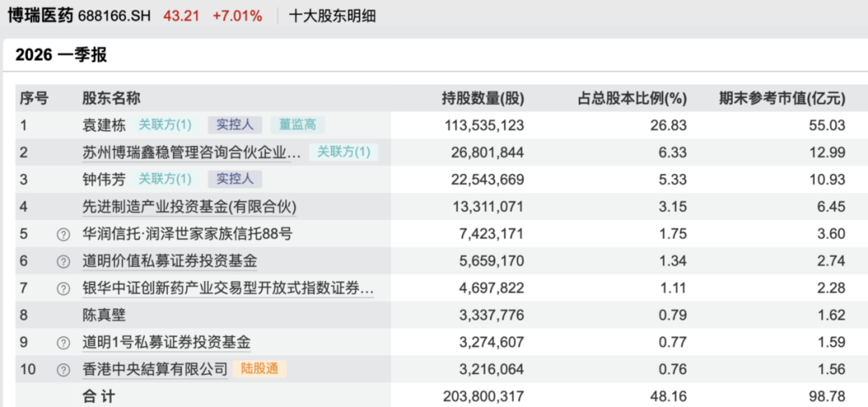Click holding value 7,423,171
The image size is (868, 407).
coord(492,234)
